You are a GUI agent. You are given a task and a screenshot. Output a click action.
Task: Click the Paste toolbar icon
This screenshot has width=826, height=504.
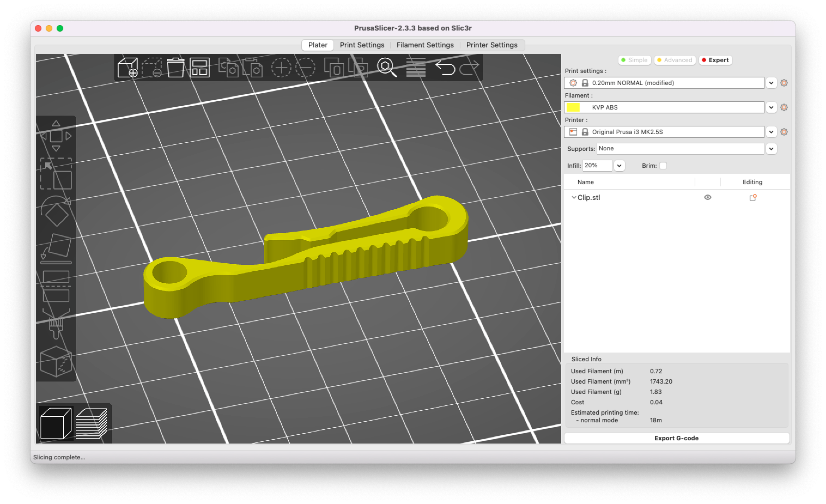pos(253,67)
